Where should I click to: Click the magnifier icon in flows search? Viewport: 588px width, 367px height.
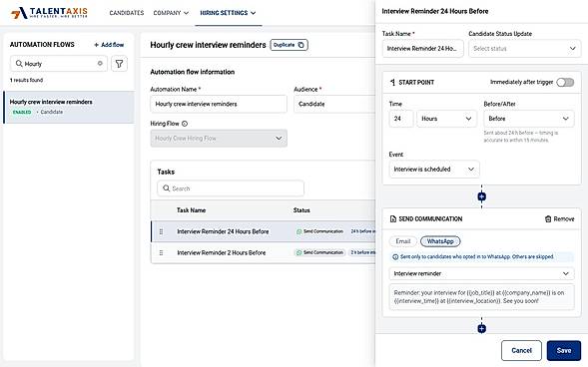tap(19, 64)
